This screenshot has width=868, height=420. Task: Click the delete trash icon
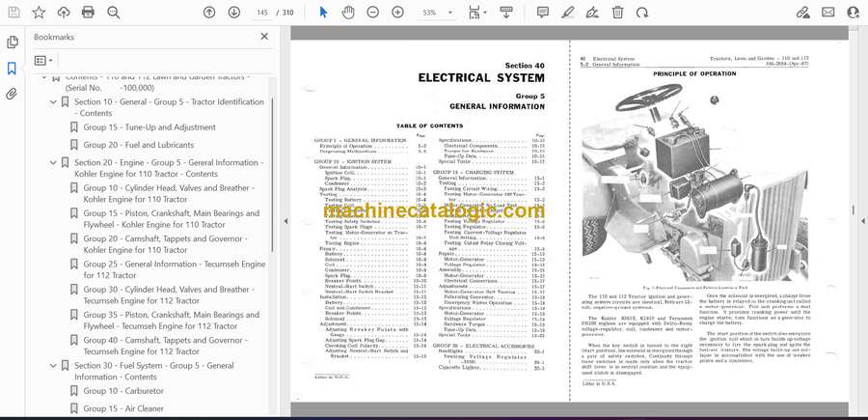tap(617, 13)
